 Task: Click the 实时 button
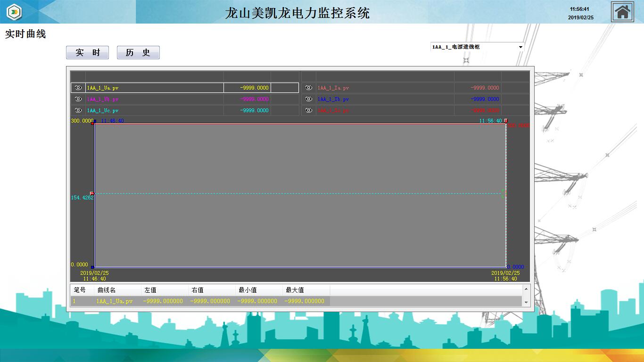87,52
